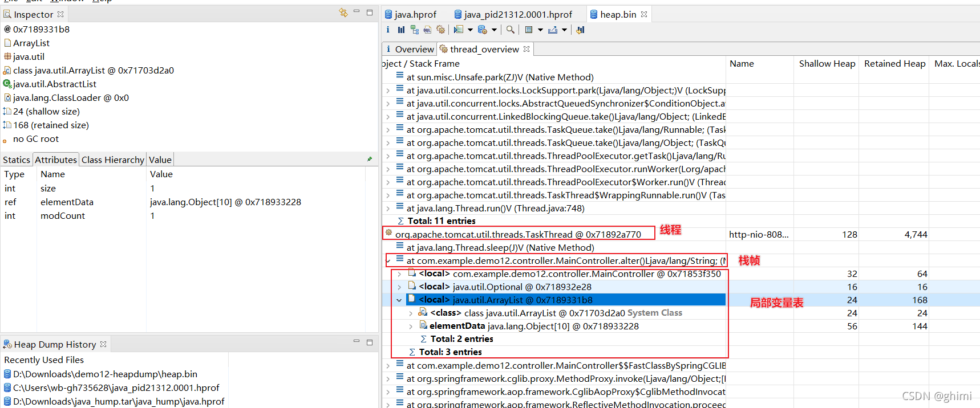Click the calculate retained size icon
Screen dimensions: 980x408
pos(529,30)
